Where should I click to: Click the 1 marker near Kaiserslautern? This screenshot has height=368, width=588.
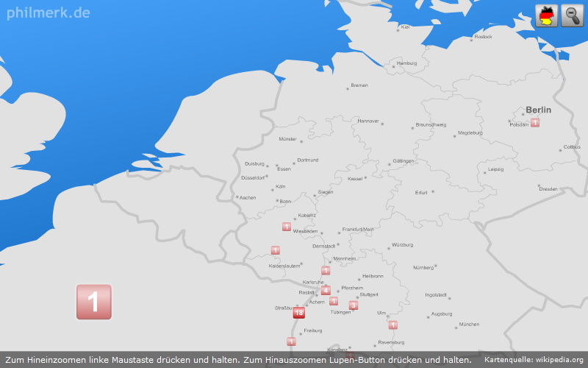[x=276, y=250]
